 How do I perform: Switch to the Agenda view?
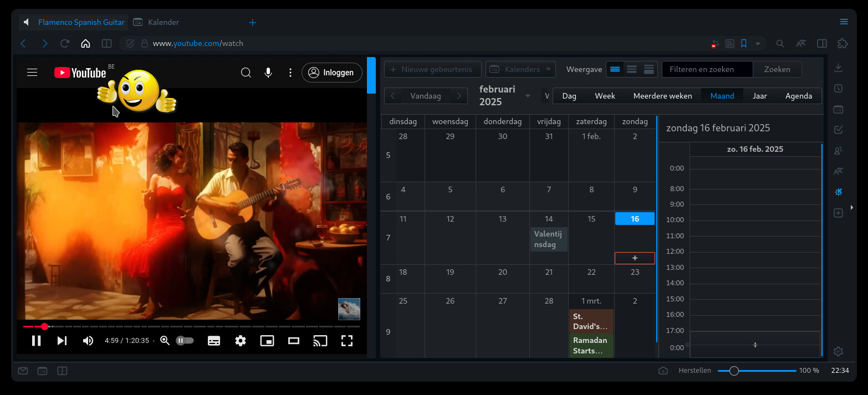pos(799,96)
